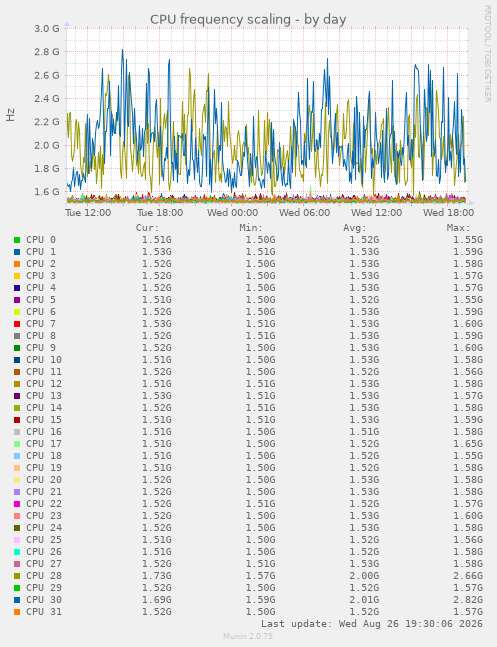Click the 'Tue 12:00' x-axis label
The width and height of the screenshot is (497, 647).
pos(88,213)
